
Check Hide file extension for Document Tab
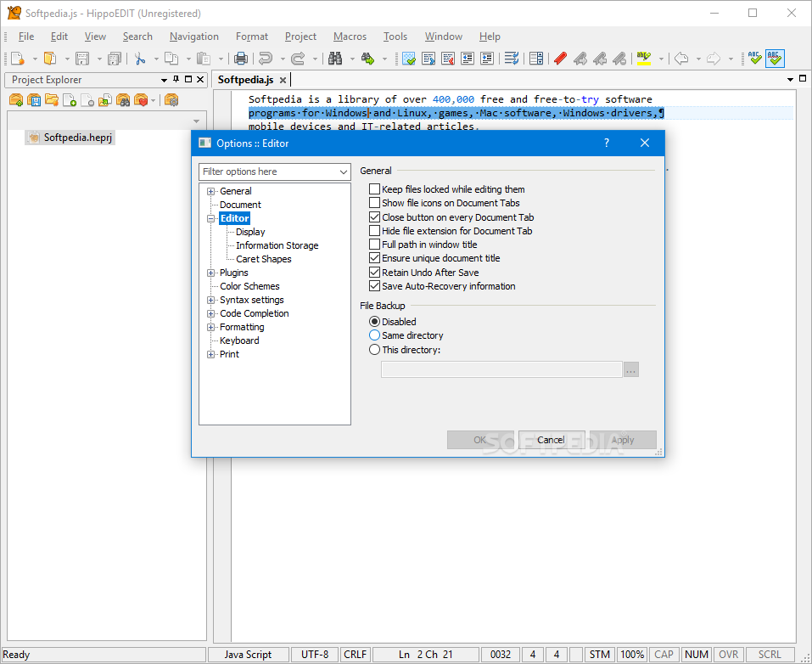(374, 231)
